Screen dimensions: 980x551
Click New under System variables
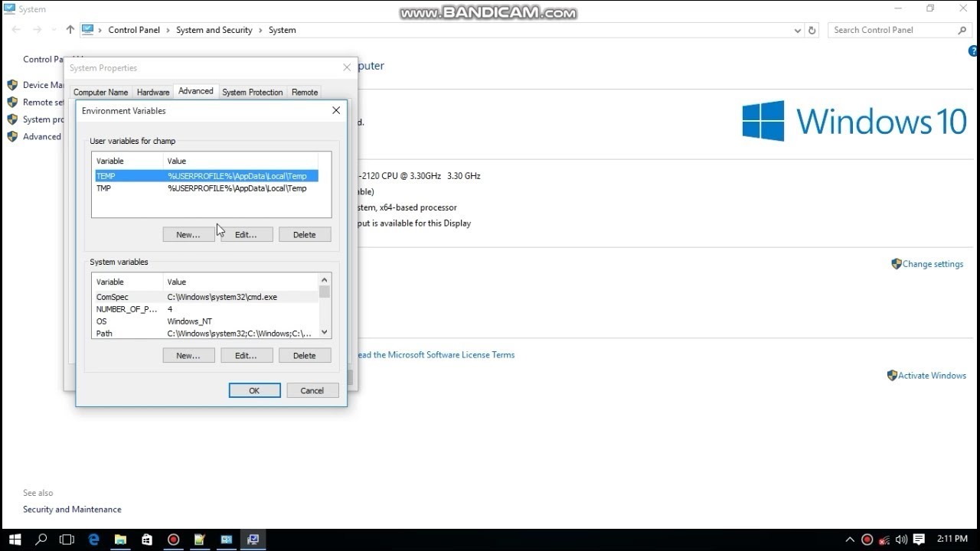[x=188, y=355]
